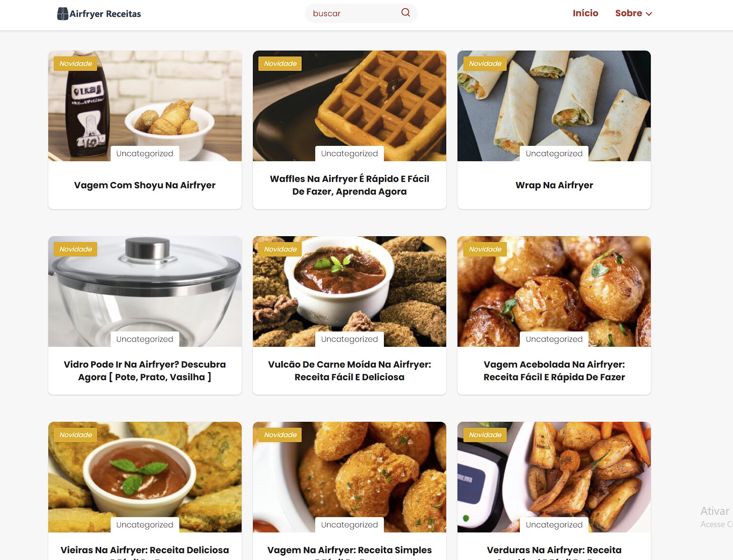
Task: Select Vidro Pode Ir Na Airfryer title
Action: [145, 371]
